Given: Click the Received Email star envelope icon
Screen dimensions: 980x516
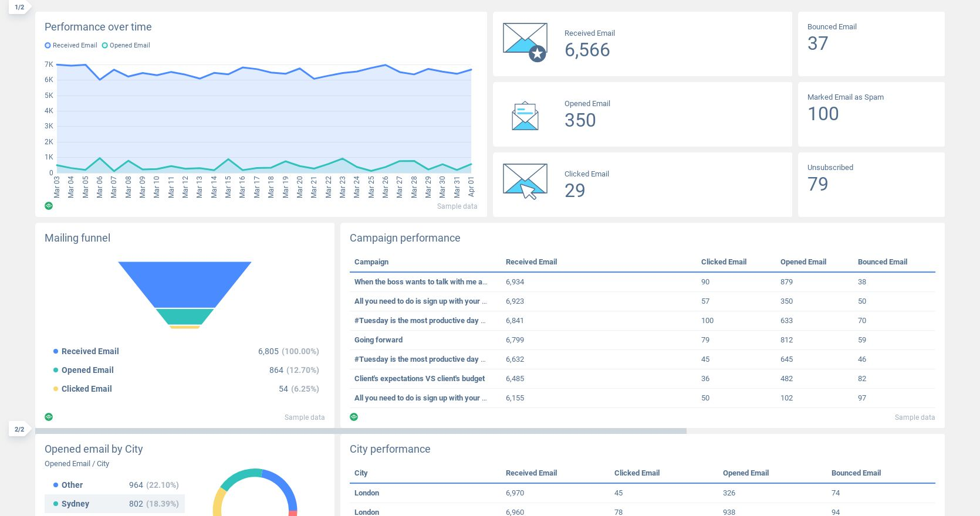Looking at the screenshot, I should coord(525,42).
